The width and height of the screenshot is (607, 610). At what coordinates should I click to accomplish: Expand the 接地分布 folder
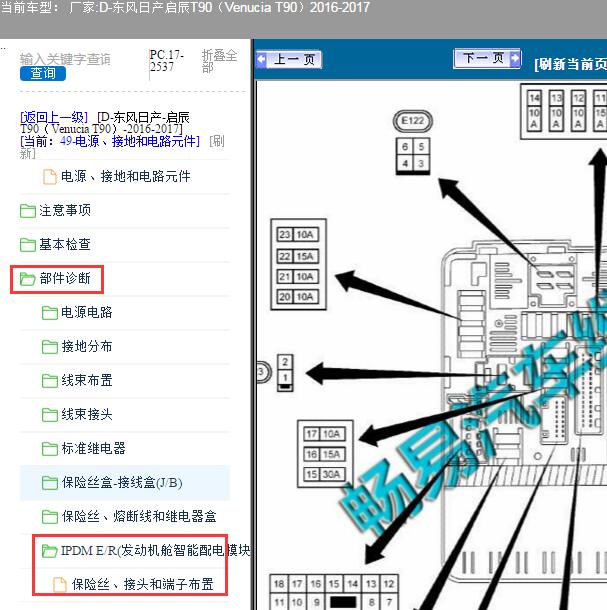click(87, 346)
